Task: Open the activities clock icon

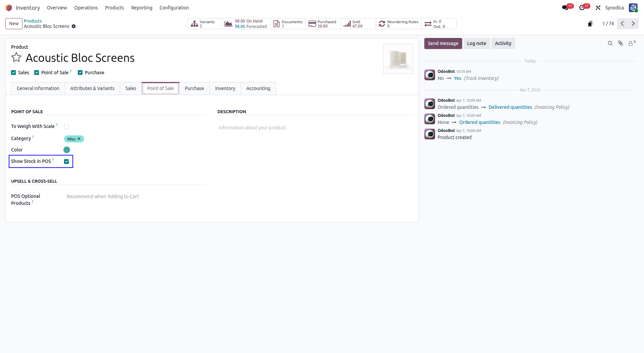Action: pos(582,8)
